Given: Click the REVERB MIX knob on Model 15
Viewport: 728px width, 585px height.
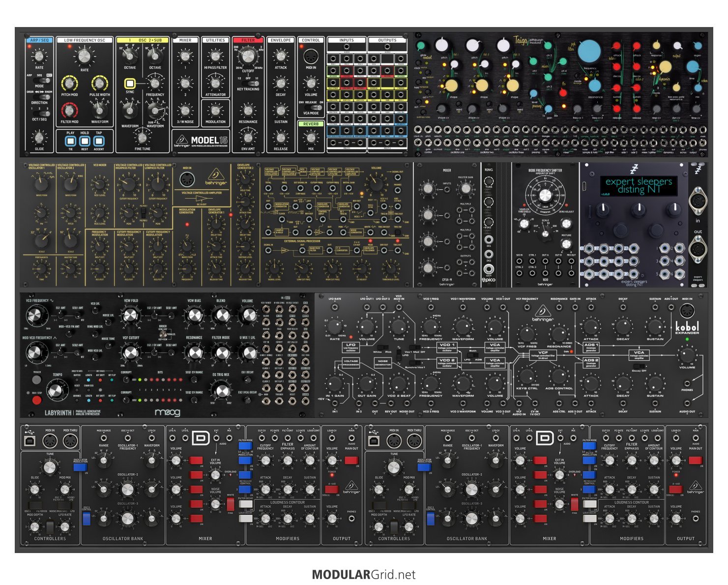Looking at the screenshot, I should 311,137.
